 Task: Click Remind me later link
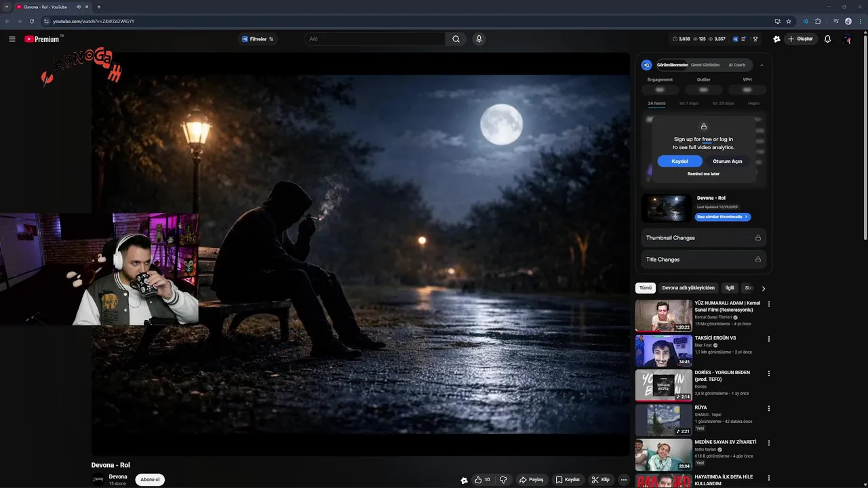click(703, 174)
